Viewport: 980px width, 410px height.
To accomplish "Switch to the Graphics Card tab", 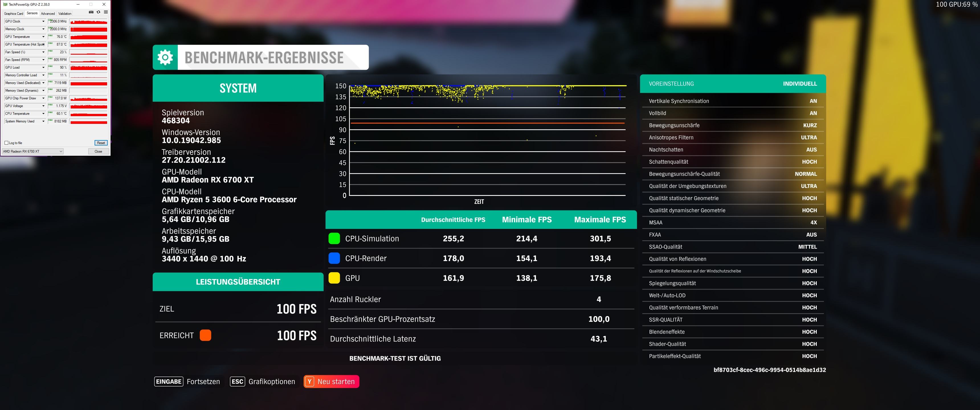I will pos(14,13).
